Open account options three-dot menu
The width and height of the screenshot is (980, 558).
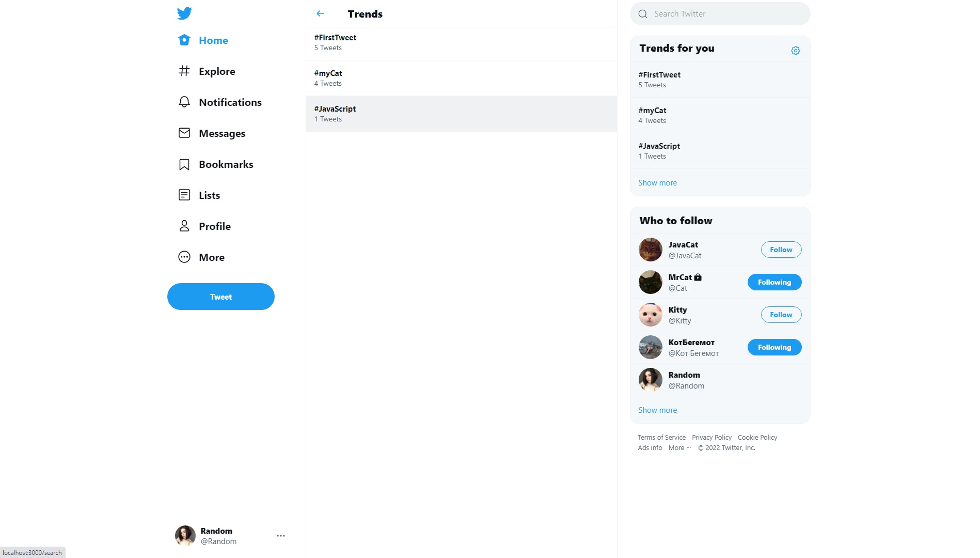point(281,536)
